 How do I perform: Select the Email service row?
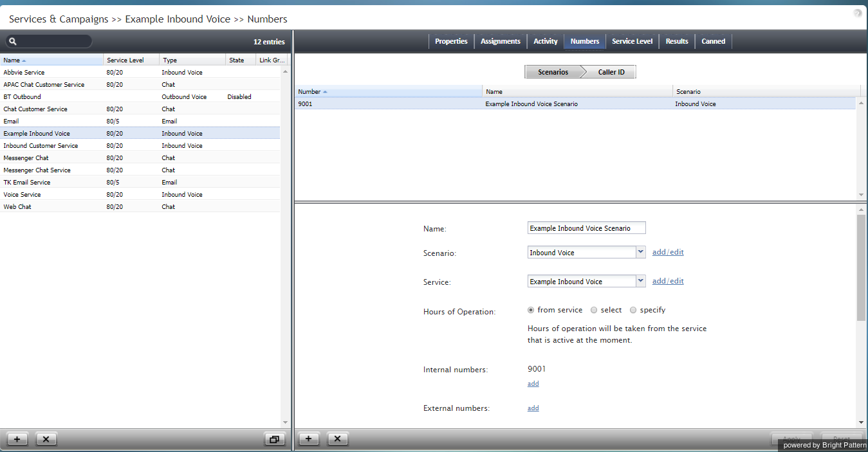pyautogui.click(x=140, y=122)
